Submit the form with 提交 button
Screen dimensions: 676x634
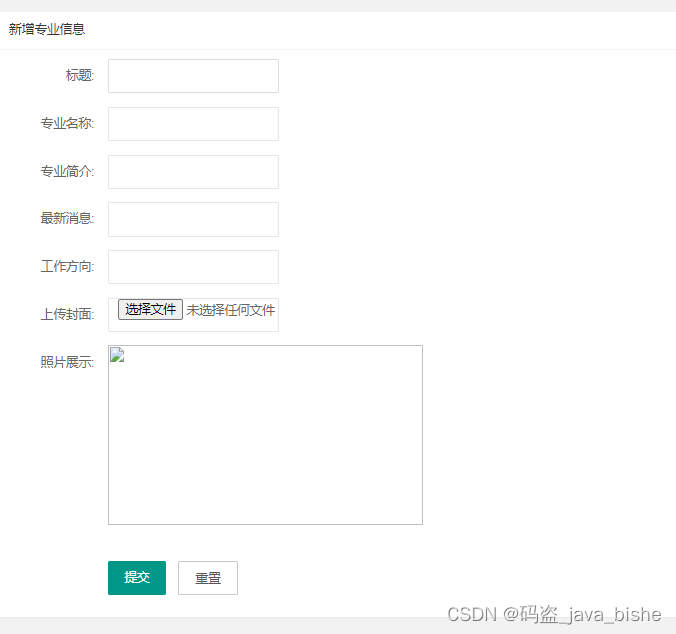(137, 578)
